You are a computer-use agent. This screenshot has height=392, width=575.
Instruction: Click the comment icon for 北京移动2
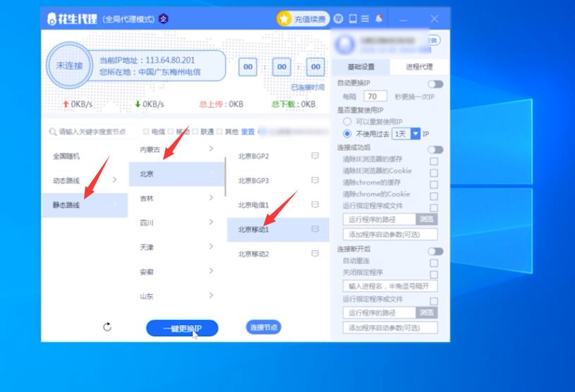[x=315, y=254]
